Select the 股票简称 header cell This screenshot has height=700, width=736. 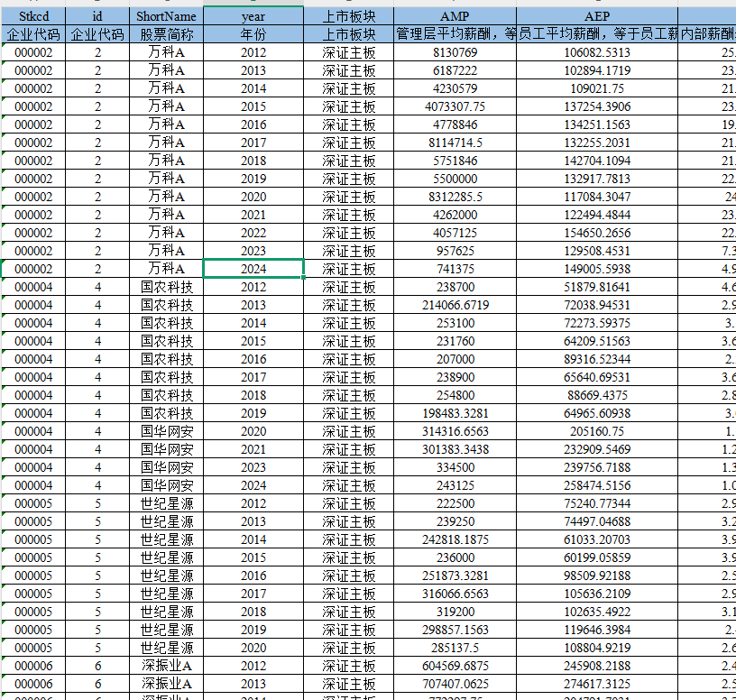coord(166,34)
